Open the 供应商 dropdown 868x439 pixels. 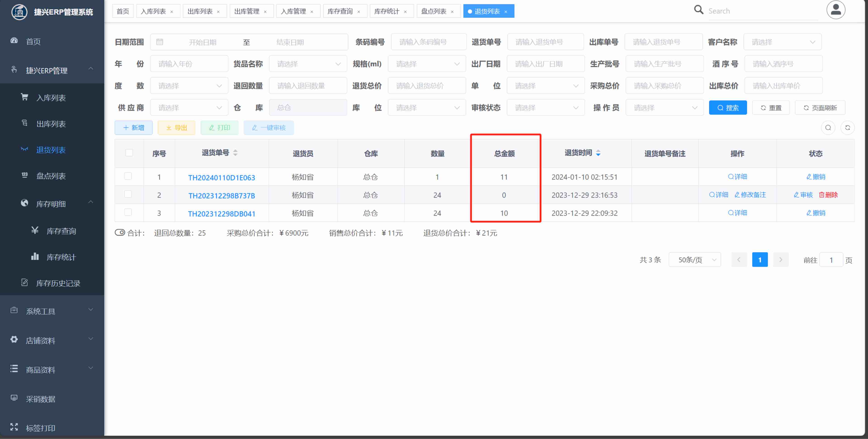pos(189,108)
